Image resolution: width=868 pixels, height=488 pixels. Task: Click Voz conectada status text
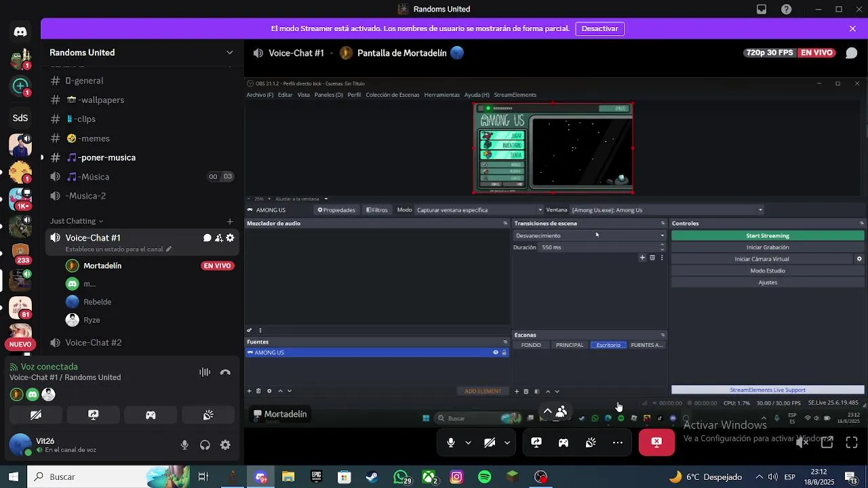49,367
